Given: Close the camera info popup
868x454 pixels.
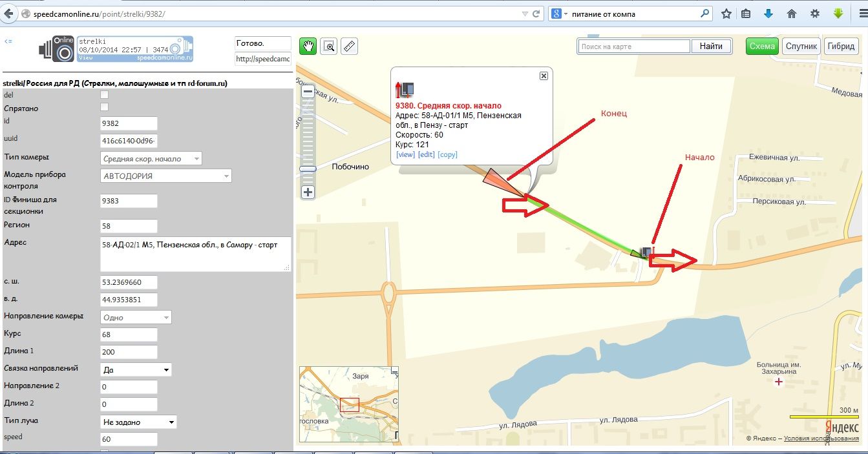Looking at the screenshot, I should tap(544, 76).
